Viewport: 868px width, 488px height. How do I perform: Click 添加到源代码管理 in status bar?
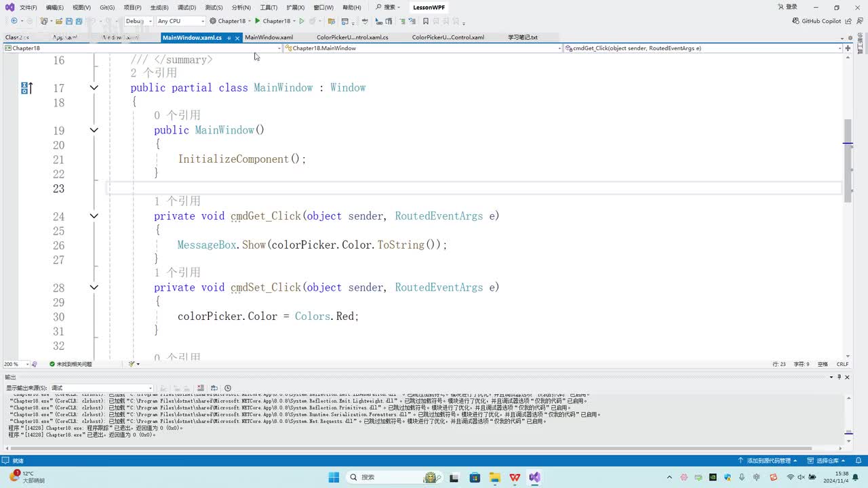[767, 461]
